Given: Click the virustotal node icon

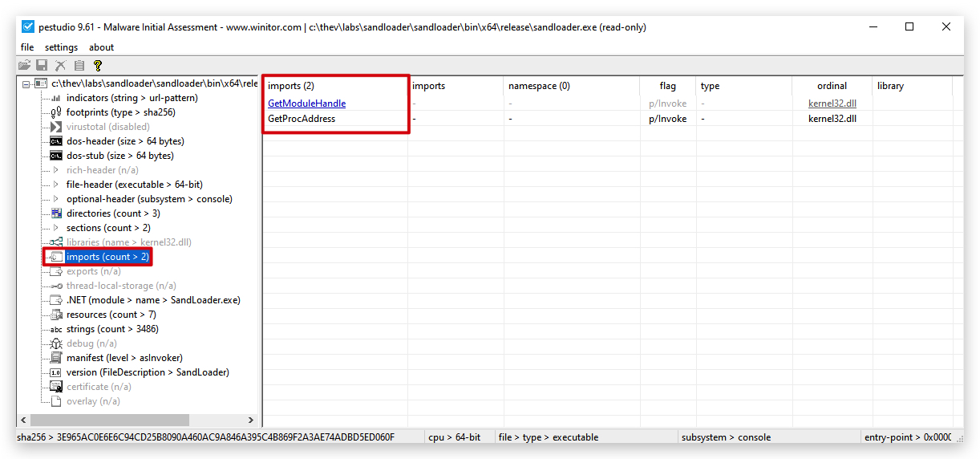Looking at the screenshot, I should click(x=56, y=127).
